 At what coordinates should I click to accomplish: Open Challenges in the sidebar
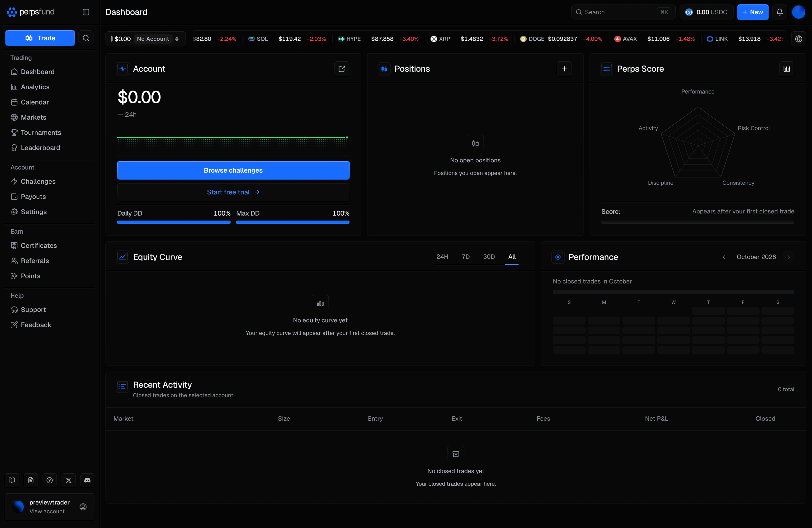tap(49, 181)
